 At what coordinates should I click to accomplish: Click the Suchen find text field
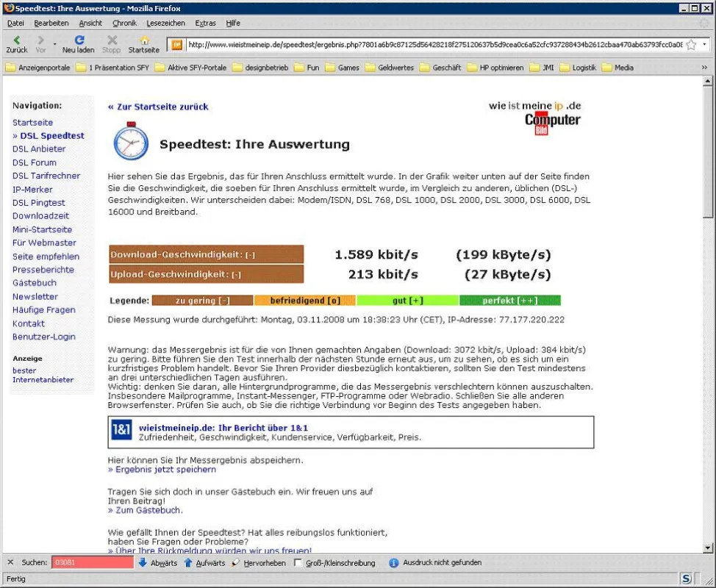coord(92,562)
